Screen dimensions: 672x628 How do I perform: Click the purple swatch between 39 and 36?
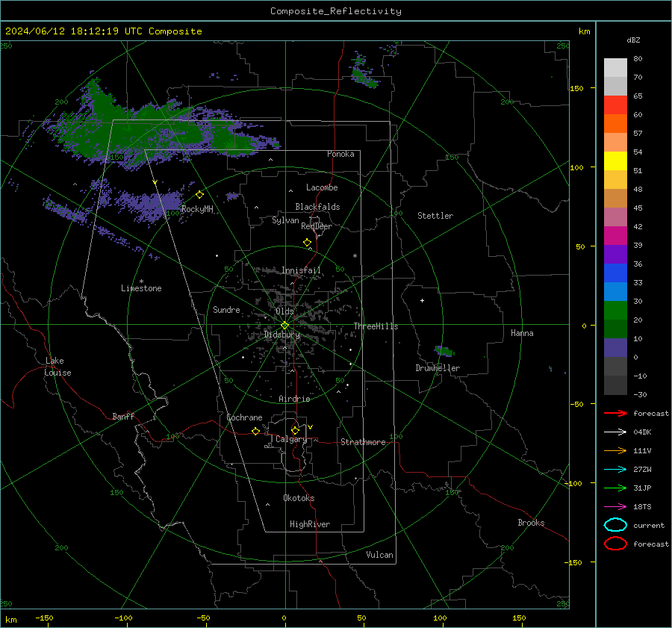(x=615, y=254)
